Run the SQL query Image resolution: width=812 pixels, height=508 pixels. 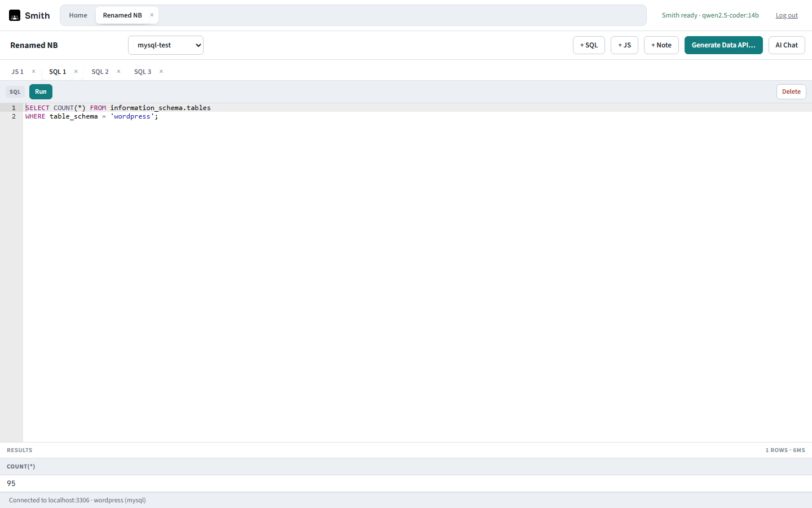(41, 91)
